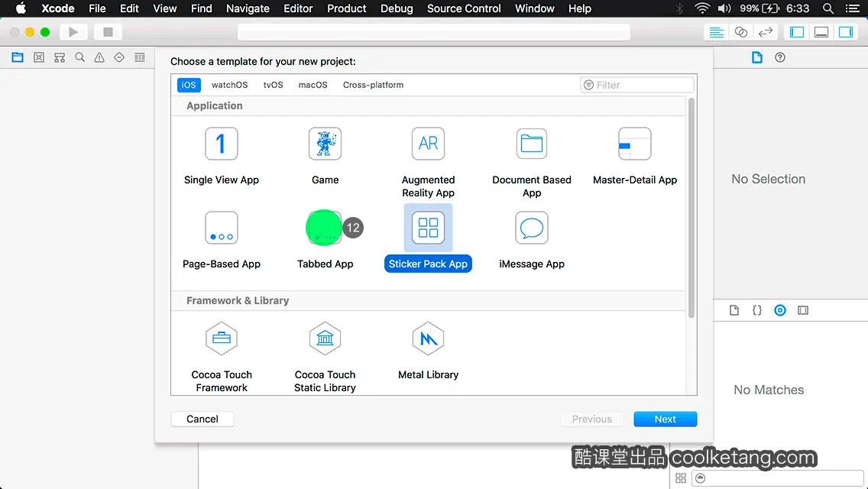The width and height of the screenshot is (868, 489).
Task: Open the Project navigator in sidebar
Action: (18, 57)
